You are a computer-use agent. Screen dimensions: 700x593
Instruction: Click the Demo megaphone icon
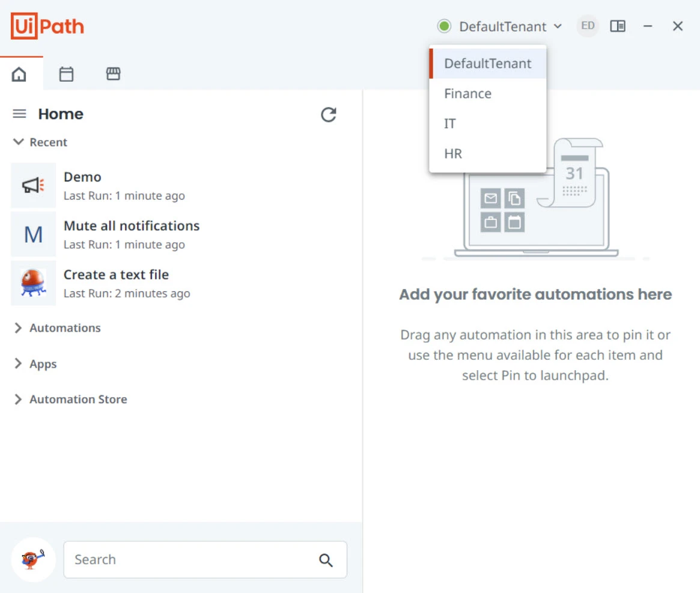[x=34, y=185]
